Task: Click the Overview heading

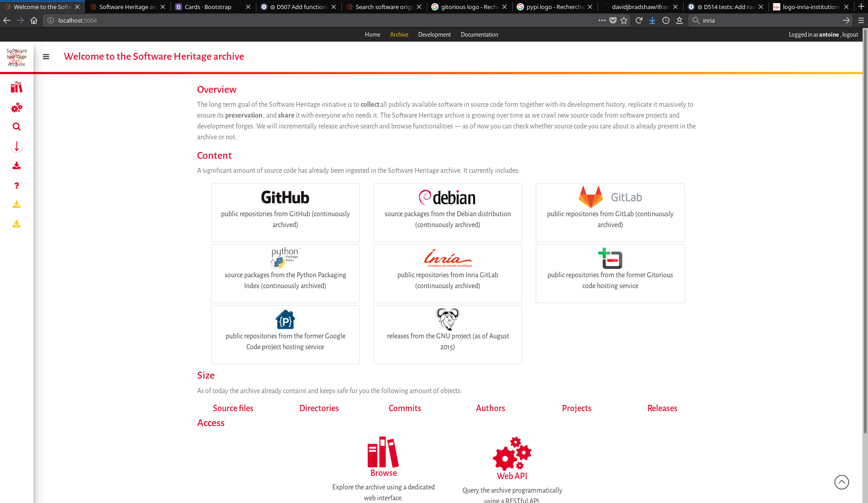Action: click(217, 90)
